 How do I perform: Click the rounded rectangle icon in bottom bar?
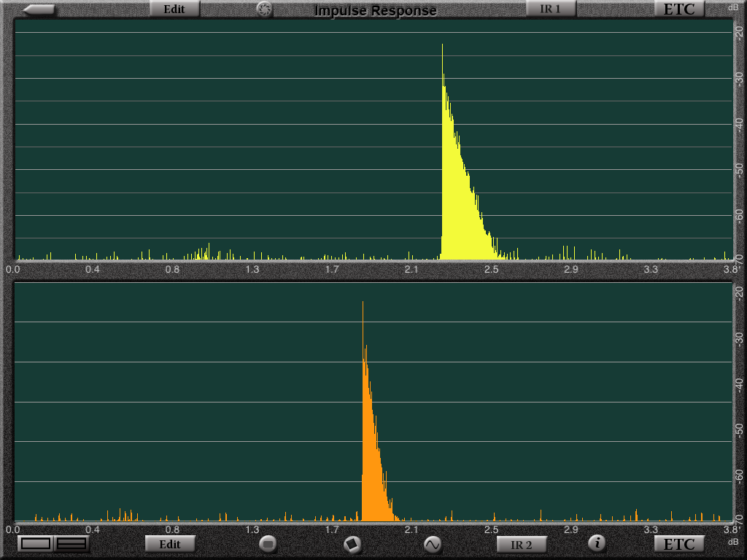(x=268, y=543)
